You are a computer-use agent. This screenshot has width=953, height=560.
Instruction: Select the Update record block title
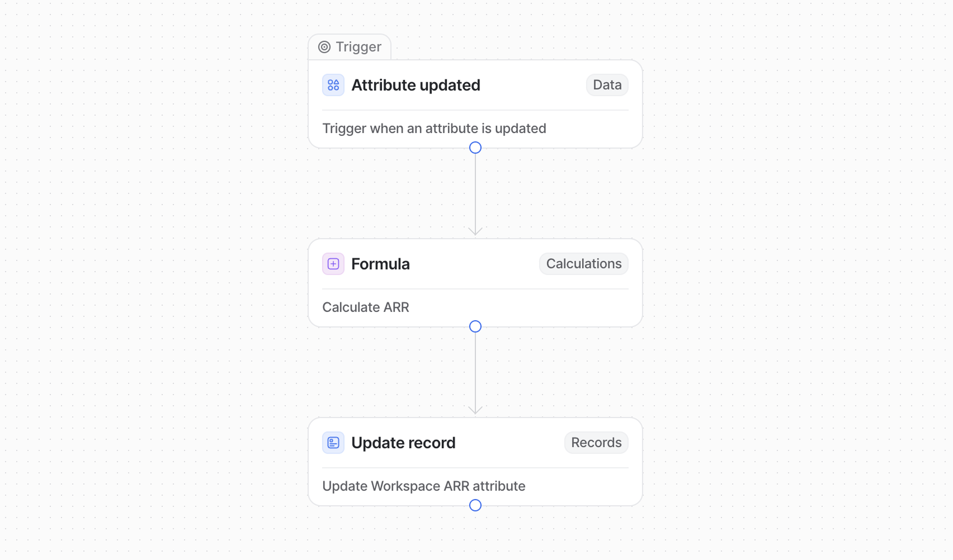tap(403, 442)
